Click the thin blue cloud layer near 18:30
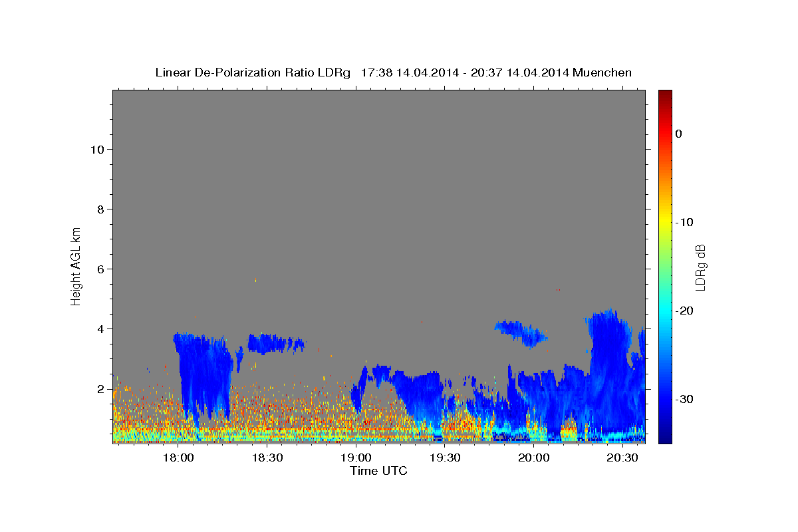Viewport: 798px width, 532px height. point(275,343)
